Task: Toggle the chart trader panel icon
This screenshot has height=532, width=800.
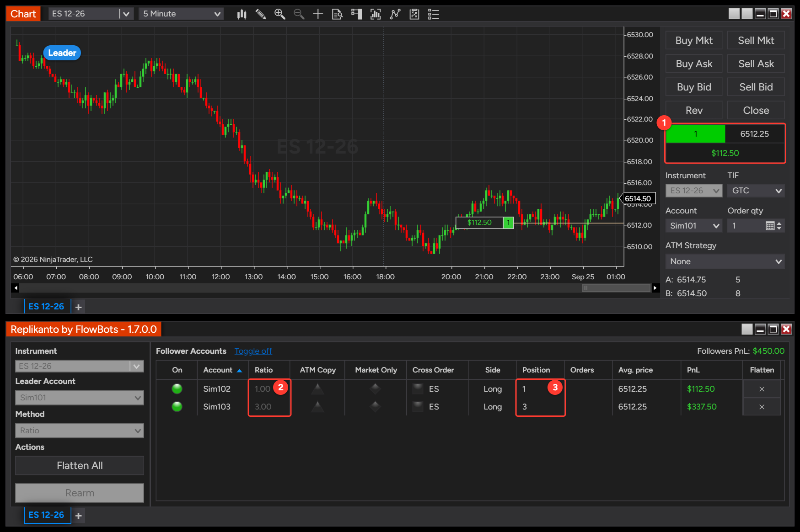Action: [x=356, y=14]
